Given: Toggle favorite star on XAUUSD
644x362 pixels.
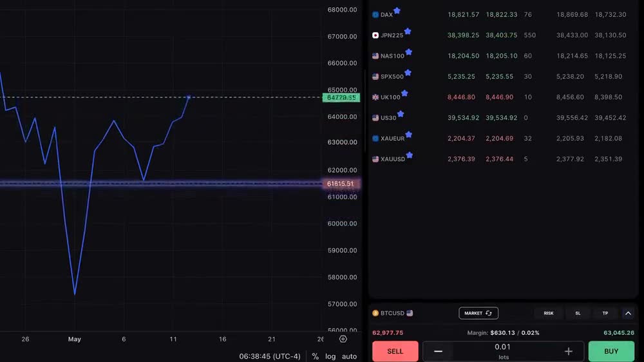Looking at the screenshot, I should [x=410, y=155].
